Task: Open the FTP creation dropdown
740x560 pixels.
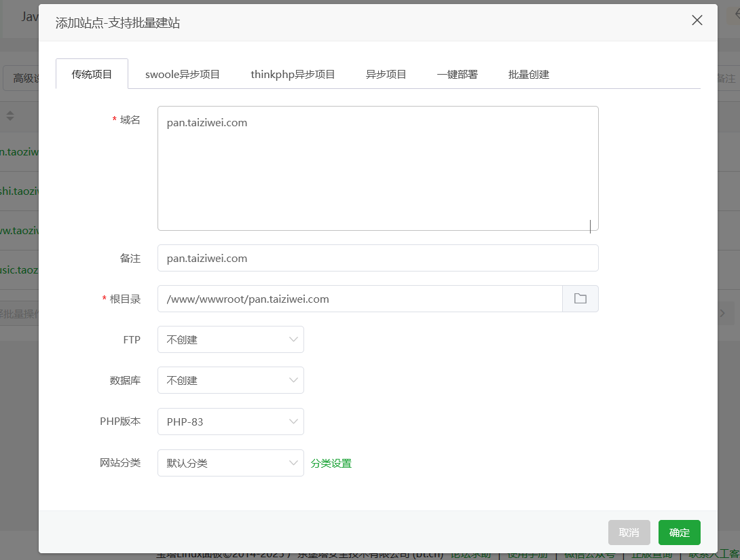Action: click(230, 339)
